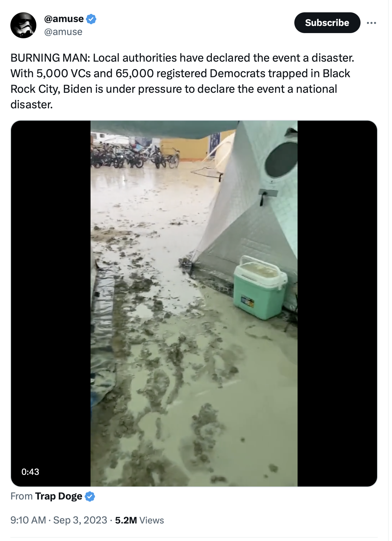The height and width of the screenshot is (541, 392).
Task: Play the muddy campsite video
Action: pyautogui.click(x=194, y=303)
